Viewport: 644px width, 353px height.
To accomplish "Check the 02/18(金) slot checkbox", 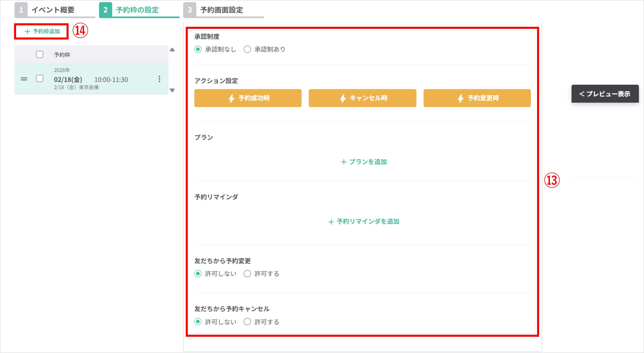I will coord(39,79).
